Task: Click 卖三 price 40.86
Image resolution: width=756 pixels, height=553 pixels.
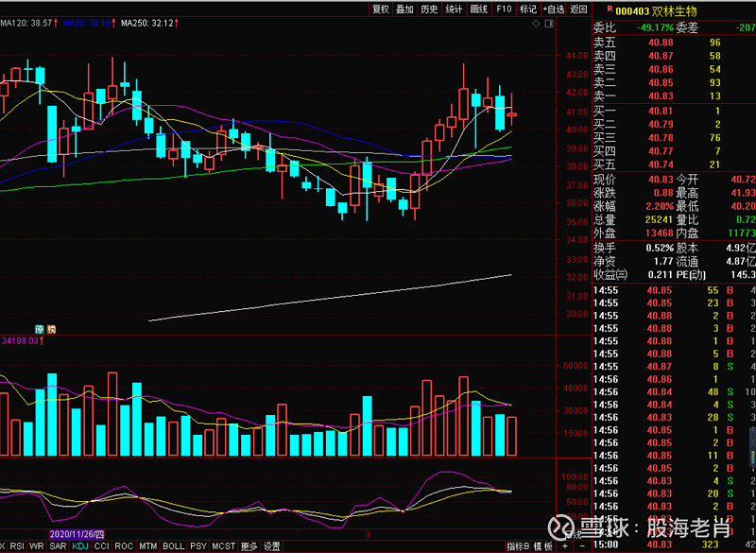Action: tap(661, 69)
